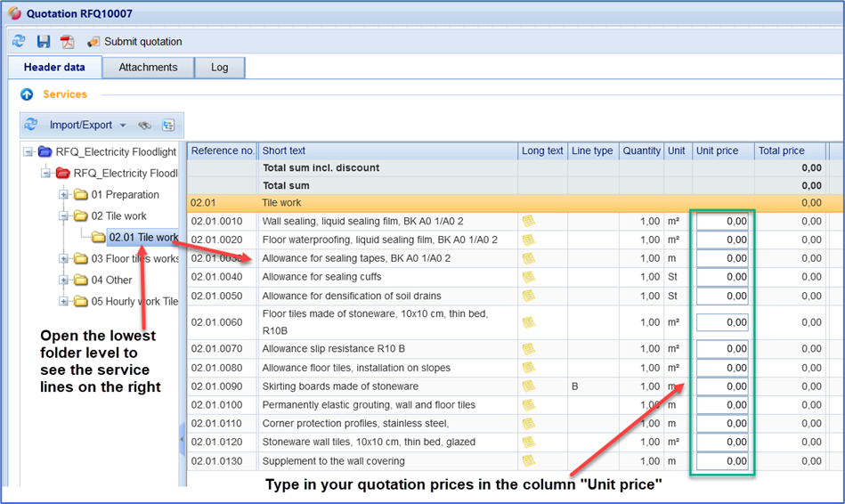Viewport: 845px width, 504px height.
Task: Click unit price field for Floor waterproofing
Action: [x=722, y=240]
